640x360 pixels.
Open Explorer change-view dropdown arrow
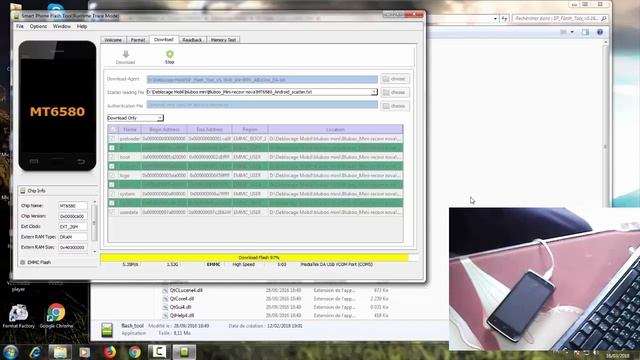click(572, 32)
